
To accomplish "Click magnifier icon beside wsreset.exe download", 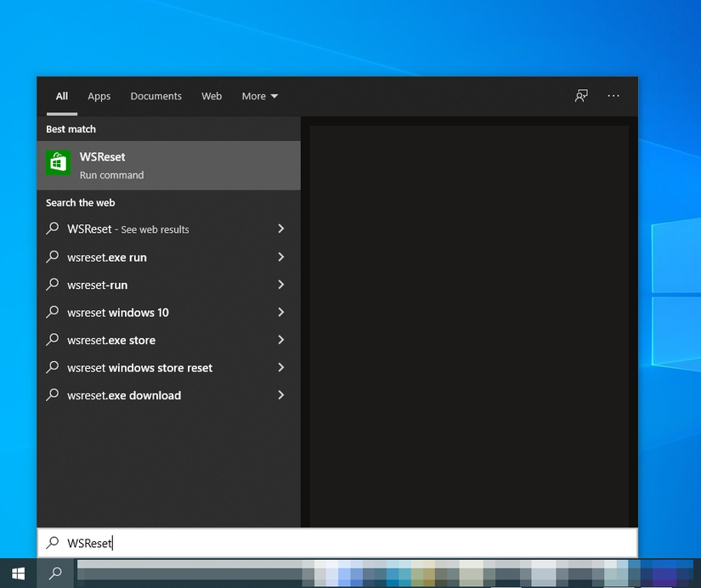I will click(x=53, y=395).
